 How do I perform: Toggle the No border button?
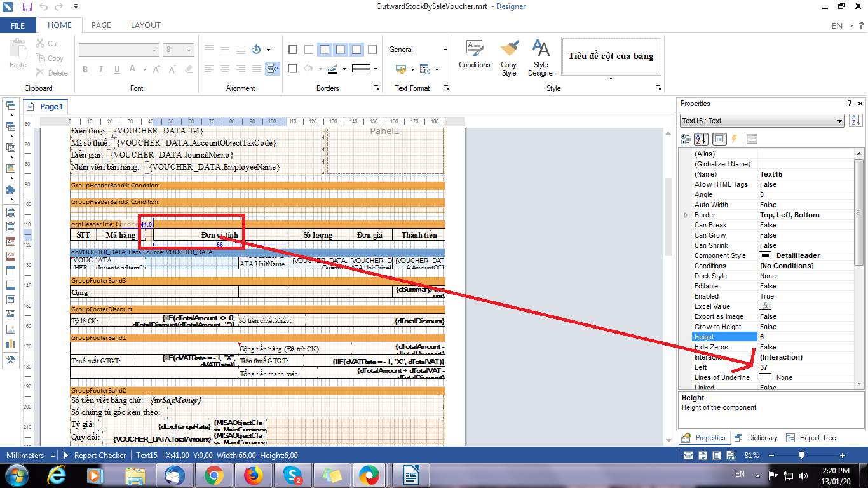309,50
